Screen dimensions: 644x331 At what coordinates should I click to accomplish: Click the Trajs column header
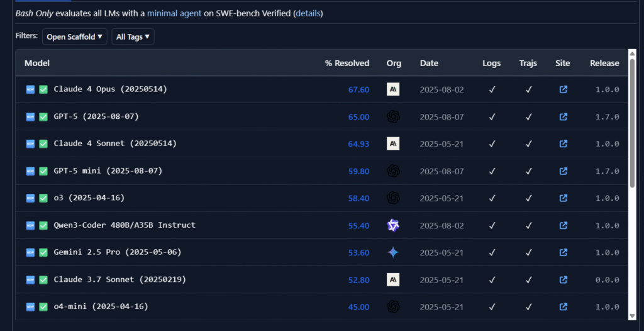[x=528, y=64]
